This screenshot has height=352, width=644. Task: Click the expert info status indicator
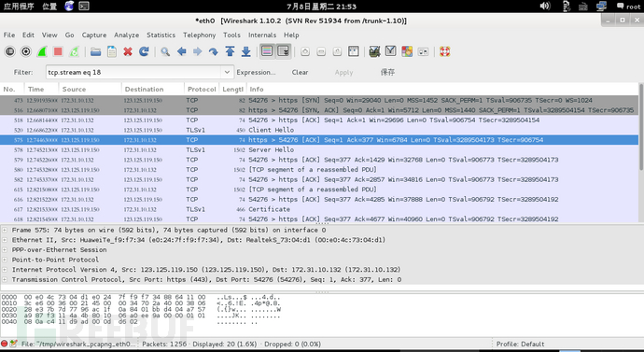4,344
